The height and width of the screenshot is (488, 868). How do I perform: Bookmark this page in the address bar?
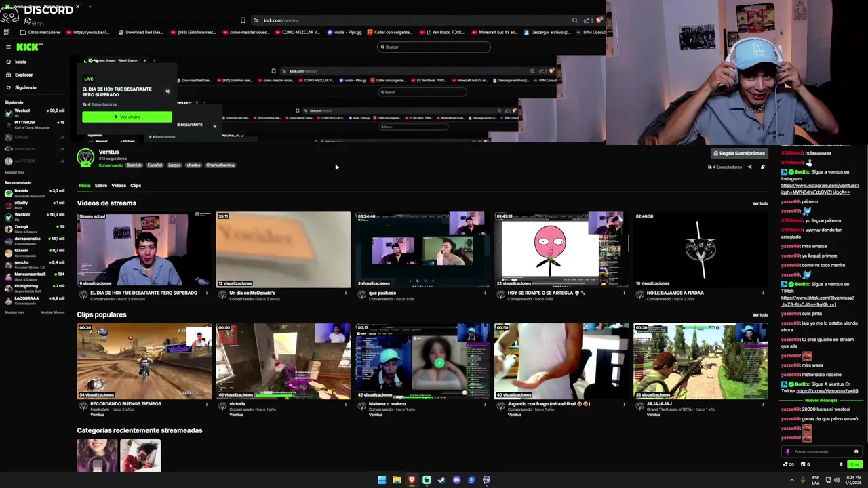tap(243, 20)
